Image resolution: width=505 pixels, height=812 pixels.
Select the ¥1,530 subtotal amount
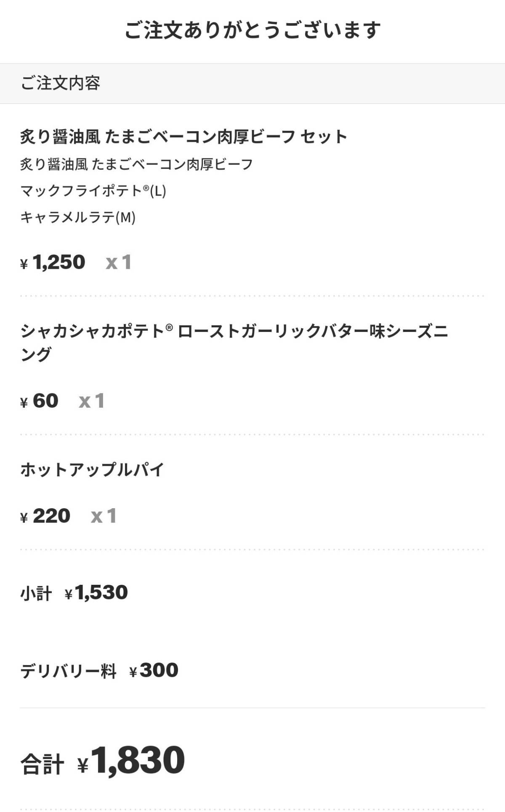[x=96, y=592]
